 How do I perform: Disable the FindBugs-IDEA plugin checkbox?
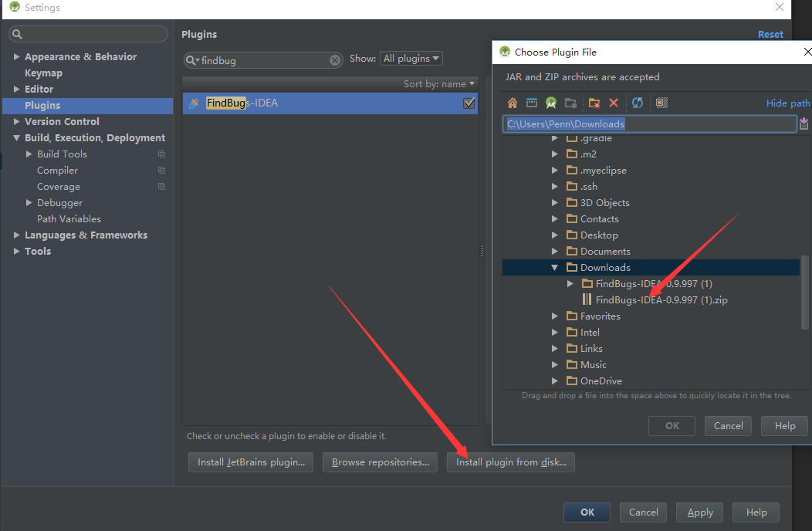pyautogui.click(x=469, y=103)
